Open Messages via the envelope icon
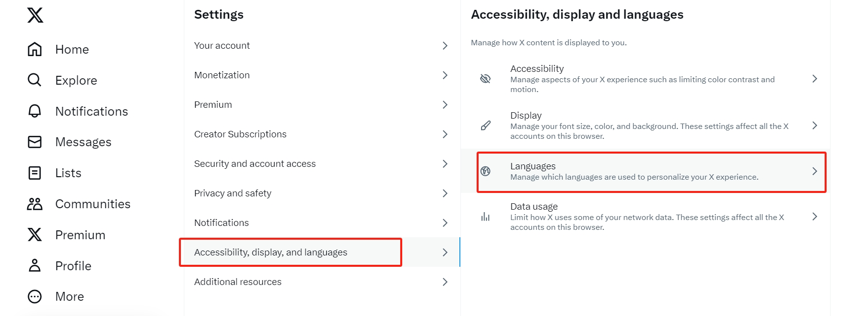This screenshot has height=316, width=868. coord(35,142)
